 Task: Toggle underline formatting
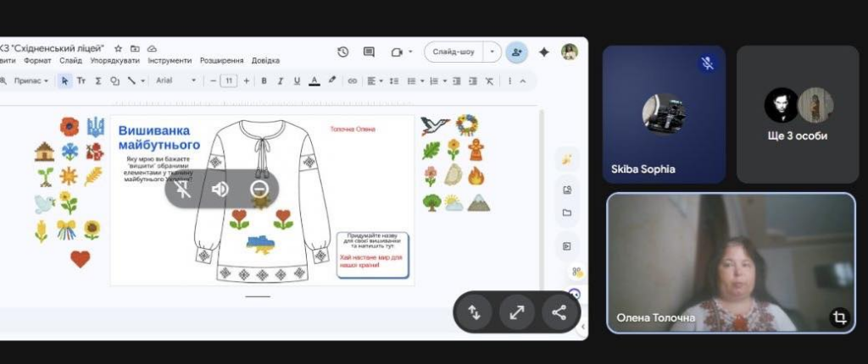pyautogui.click(x=297, y=80)
